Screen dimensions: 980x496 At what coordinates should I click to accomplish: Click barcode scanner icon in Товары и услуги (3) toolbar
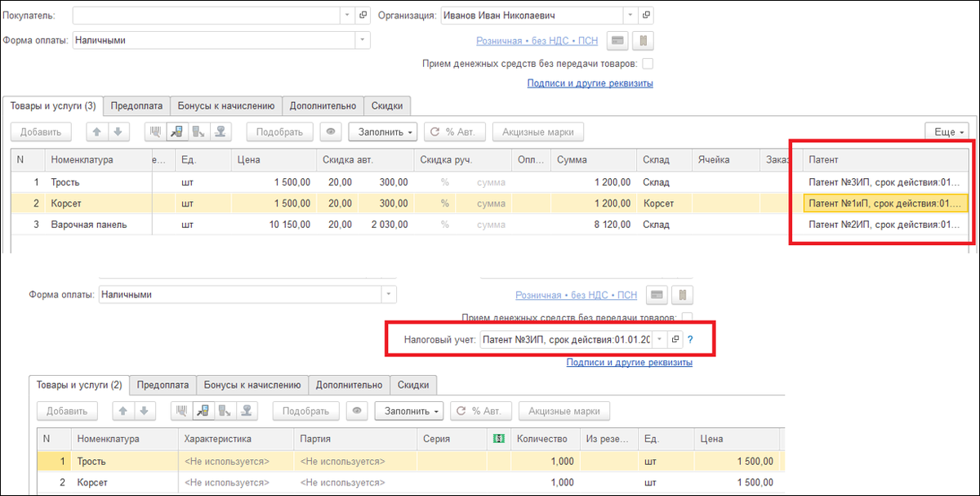coord(155,132)
